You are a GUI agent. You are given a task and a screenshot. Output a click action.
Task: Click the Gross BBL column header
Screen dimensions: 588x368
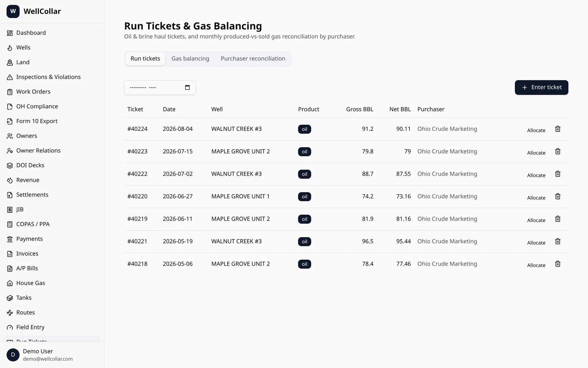pyautogui.click(x=360, y=109)
